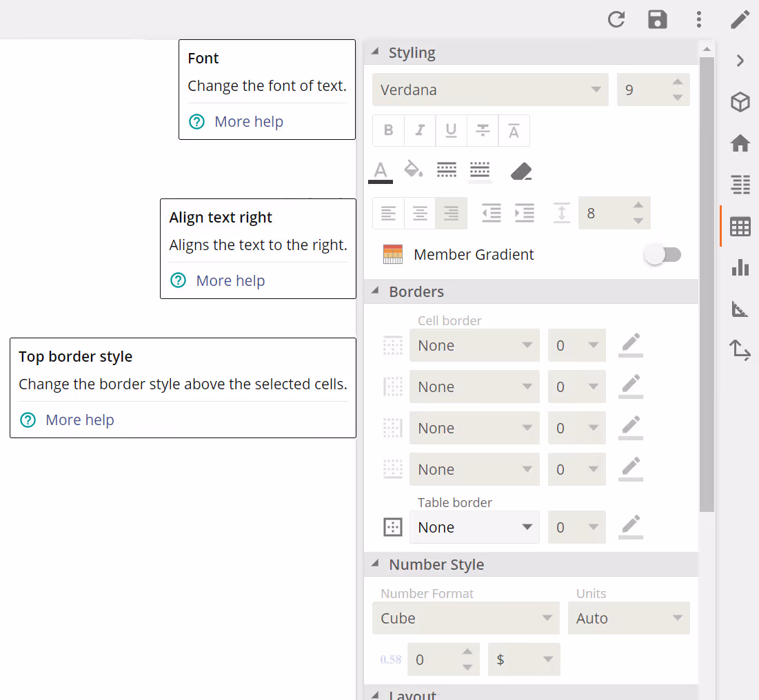This screenshot has height=700, width=759.
Task: Apply underline to the selected text
Action: point(451,130)
